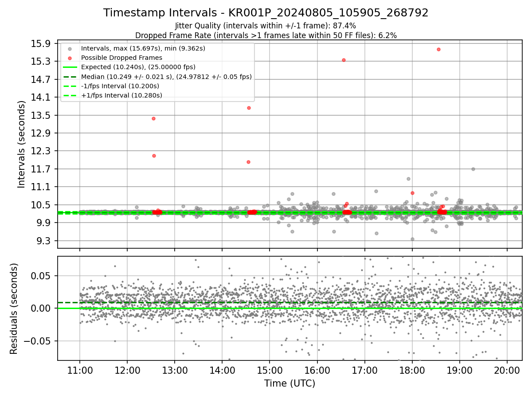
Task: Click the −0.05 residuals tick label
Action: tap(38, 341)
